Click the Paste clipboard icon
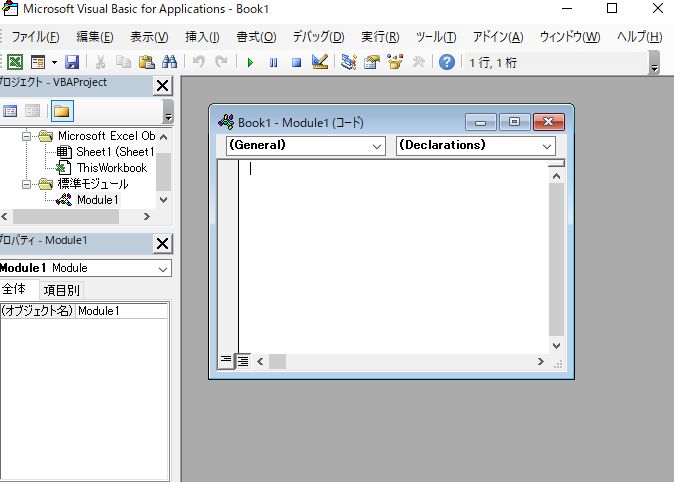The width and height of the screenshot is (674, 482). point(147,62)
